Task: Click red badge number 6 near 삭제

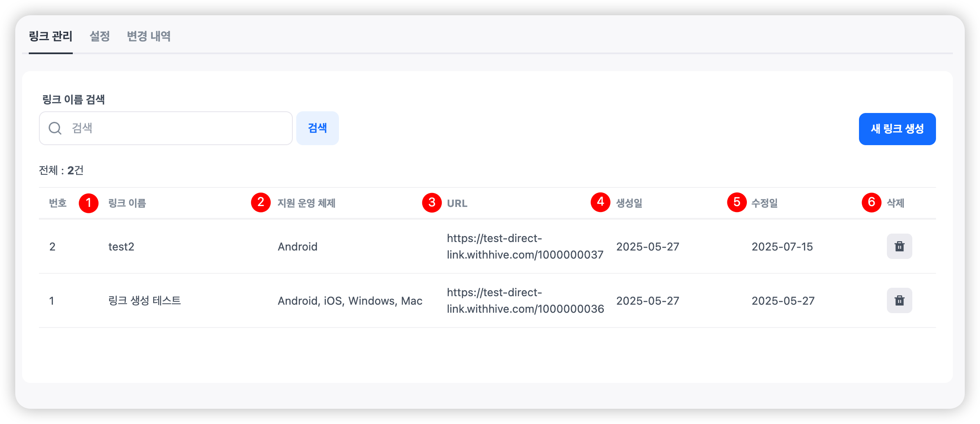Action: [x=871, y=202]
